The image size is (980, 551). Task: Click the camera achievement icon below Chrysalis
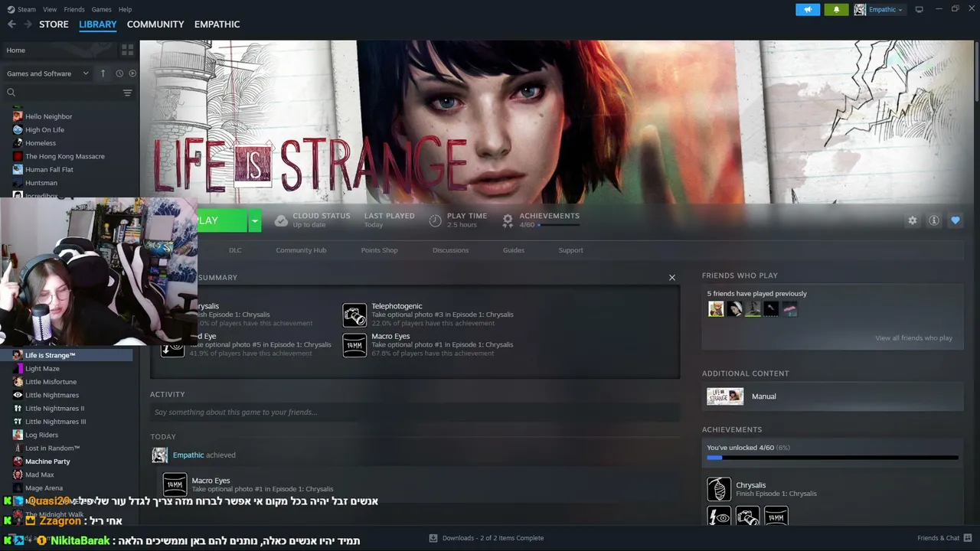(x=747, y=517)
